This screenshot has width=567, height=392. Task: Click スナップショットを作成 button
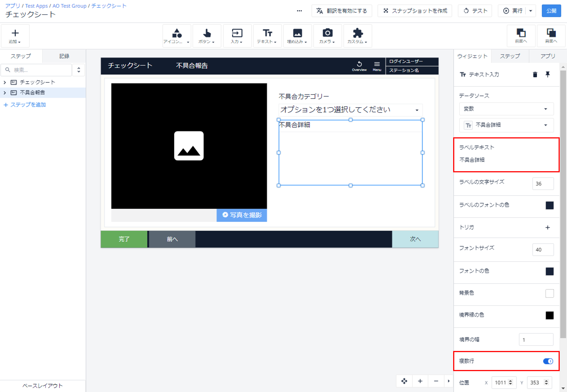click(x=415, y=11)
